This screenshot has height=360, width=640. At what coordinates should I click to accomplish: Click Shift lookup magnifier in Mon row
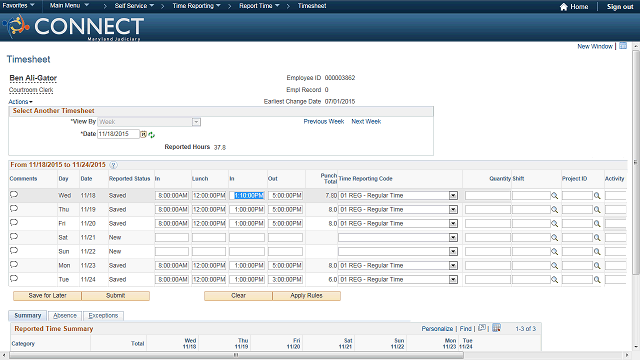[x=554, y=266]
